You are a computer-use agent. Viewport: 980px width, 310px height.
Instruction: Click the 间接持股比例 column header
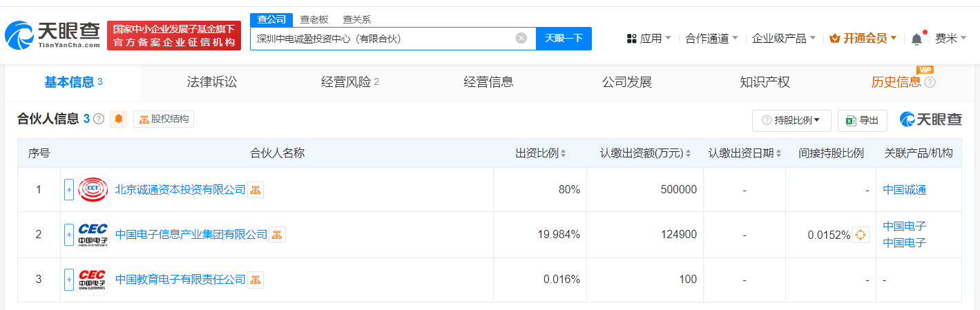[x=831, y=153]
